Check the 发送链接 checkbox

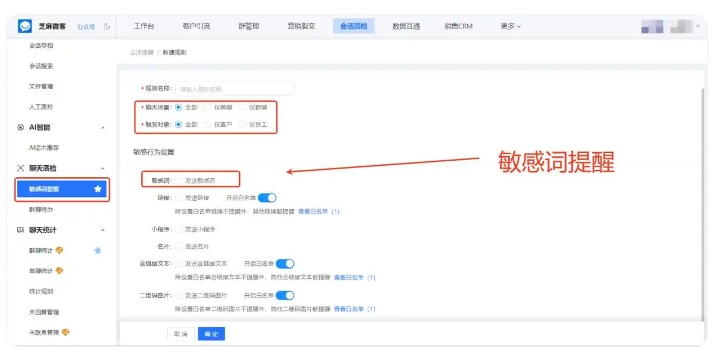pyautogui.click(x=178, y=198)
